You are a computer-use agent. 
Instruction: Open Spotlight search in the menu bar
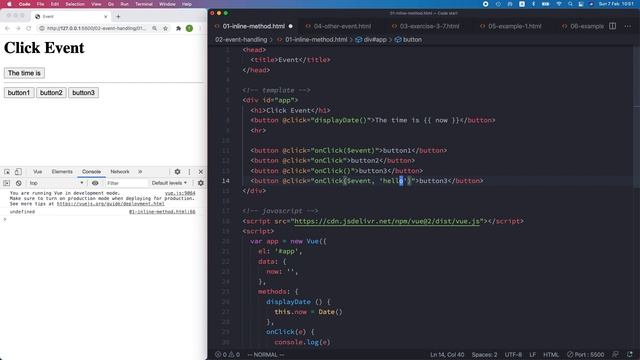570,4
